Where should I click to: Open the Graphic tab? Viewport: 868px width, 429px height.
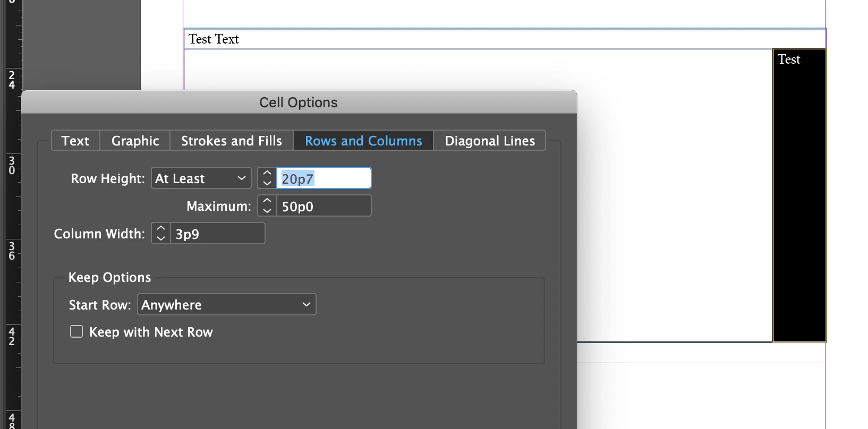135,141
